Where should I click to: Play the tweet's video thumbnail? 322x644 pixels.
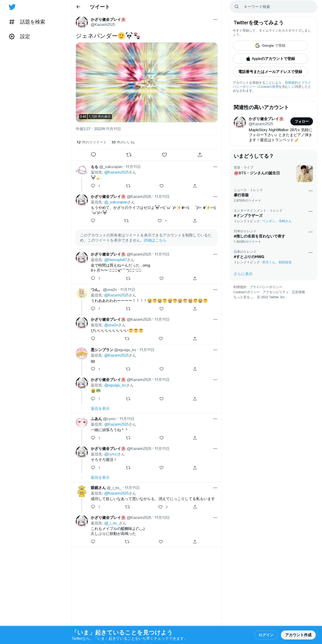coord(147,82)
